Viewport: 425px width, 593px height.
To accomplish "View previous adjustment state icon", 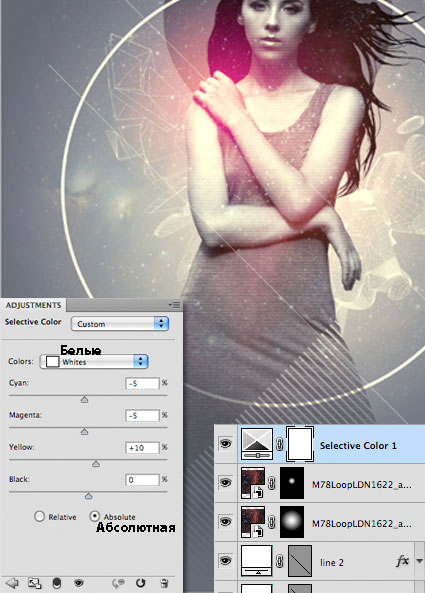I will pyautogui.click(x=119, y=583).
